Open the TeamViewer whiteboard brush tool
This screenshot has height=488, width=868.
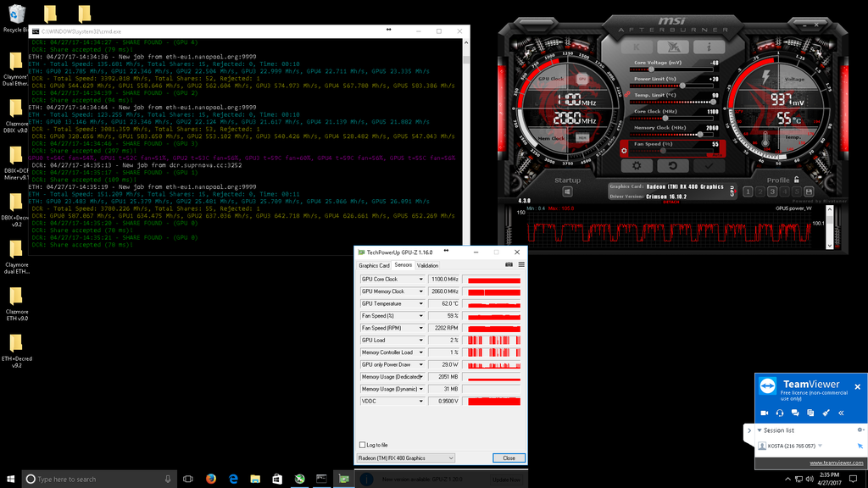[x=826, y=413]
